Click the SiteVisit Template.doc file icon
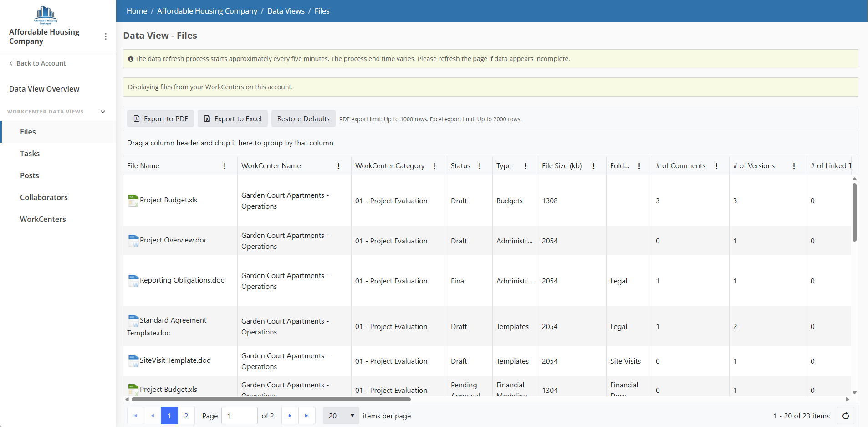This screenshot has height=427, width=868. (133, 361)
